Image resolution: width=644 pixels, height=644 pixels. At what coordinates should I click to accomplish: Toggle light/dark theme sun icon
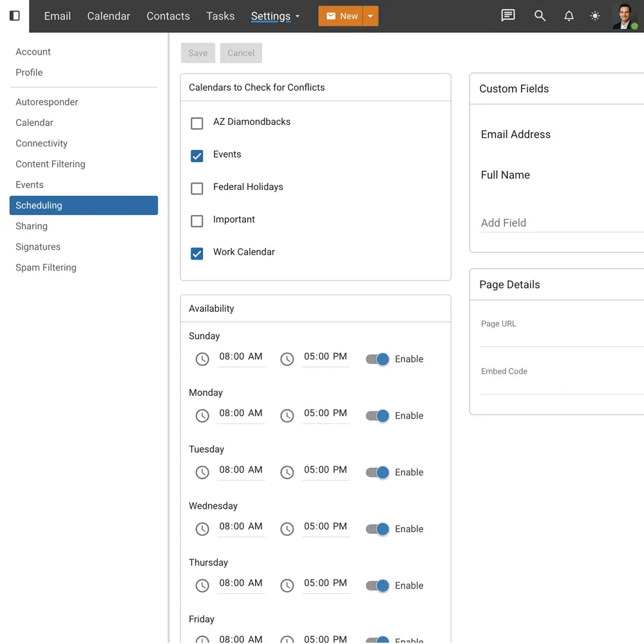[594, 16]
